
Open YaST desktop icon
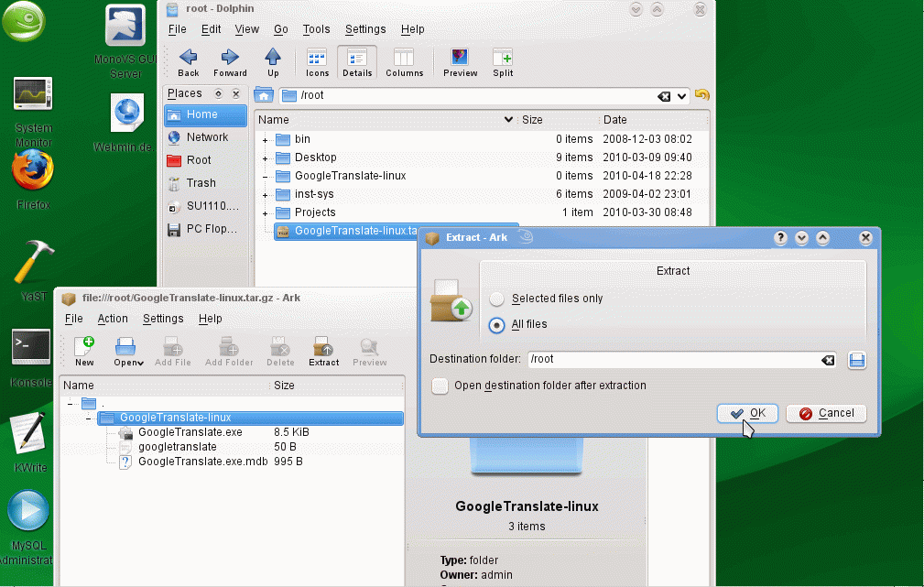(x=34, y=270)
